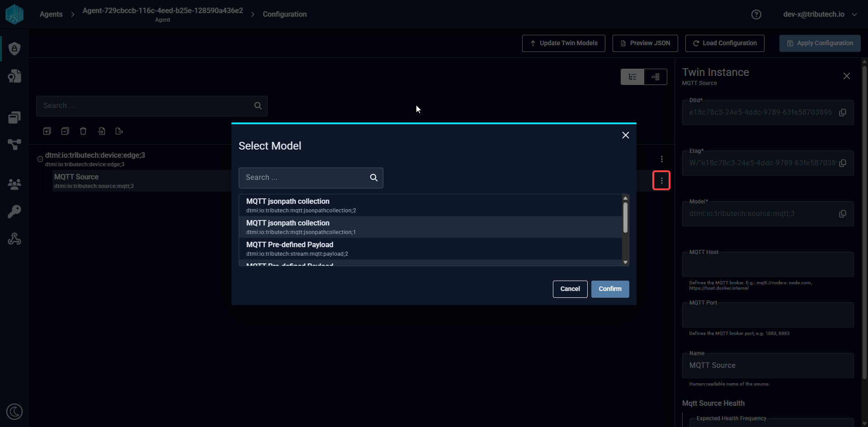The image size is (868, 427).
Task: Click the MQTT Host input field
Action: 768,264
